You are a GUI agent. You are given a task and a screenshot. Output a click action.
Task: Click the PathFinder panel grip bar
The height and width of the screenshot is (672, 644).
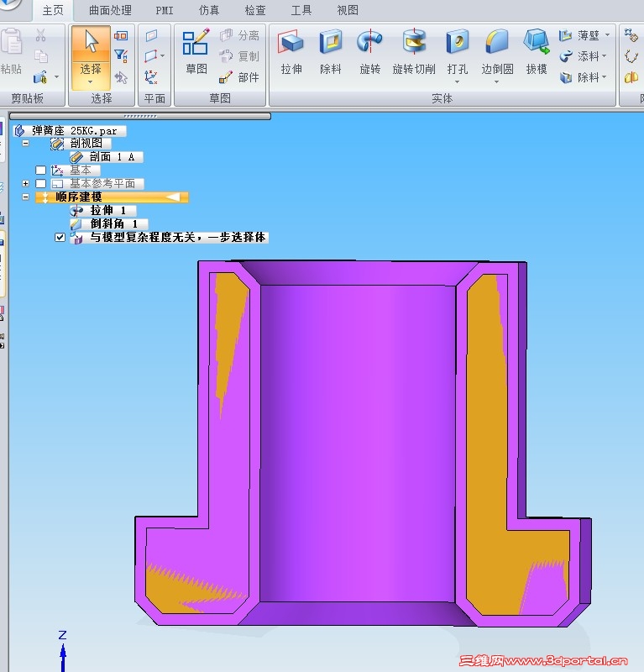point(140,116)
